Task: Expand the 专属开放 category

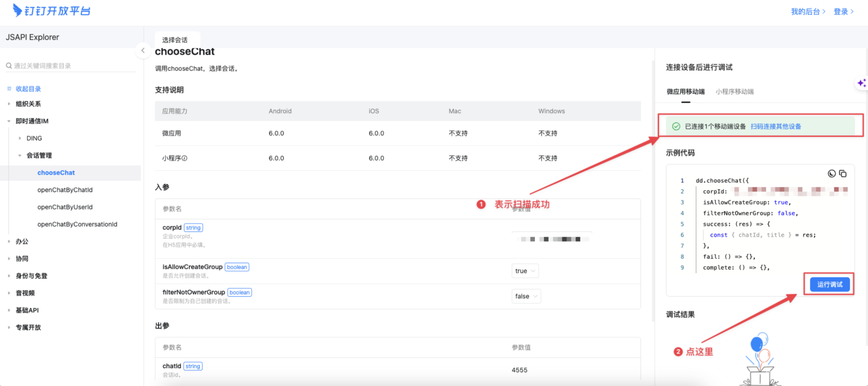Action: pyautogui.click(x=9, y=327)
